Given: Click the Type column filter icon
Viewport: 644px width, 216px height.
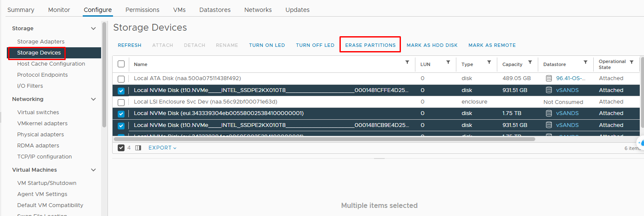Looking at the screenshot, I should (489, 62).
